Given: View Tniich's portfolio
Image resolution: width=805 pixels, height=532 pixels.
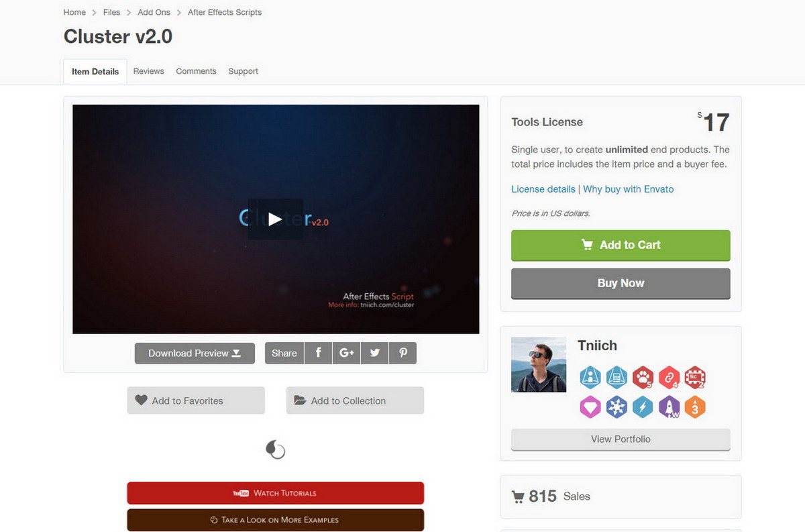Looking at the screenshot, I should click(x=621, y=439).
